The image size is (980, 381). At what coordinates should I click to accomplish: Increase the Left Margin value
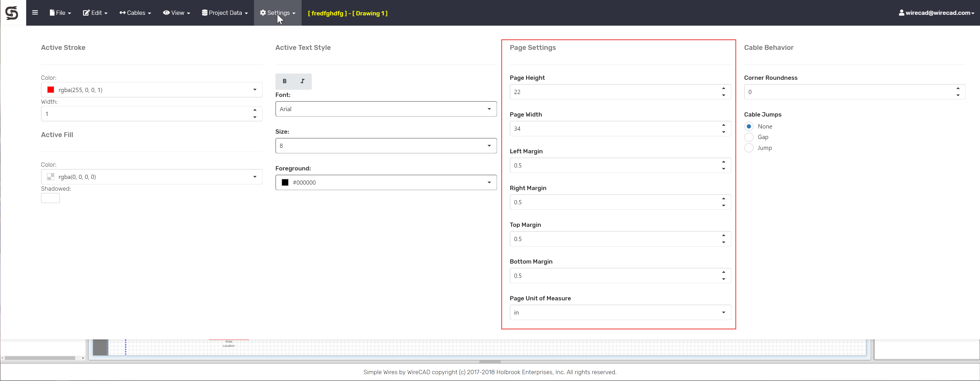(724, 162)
